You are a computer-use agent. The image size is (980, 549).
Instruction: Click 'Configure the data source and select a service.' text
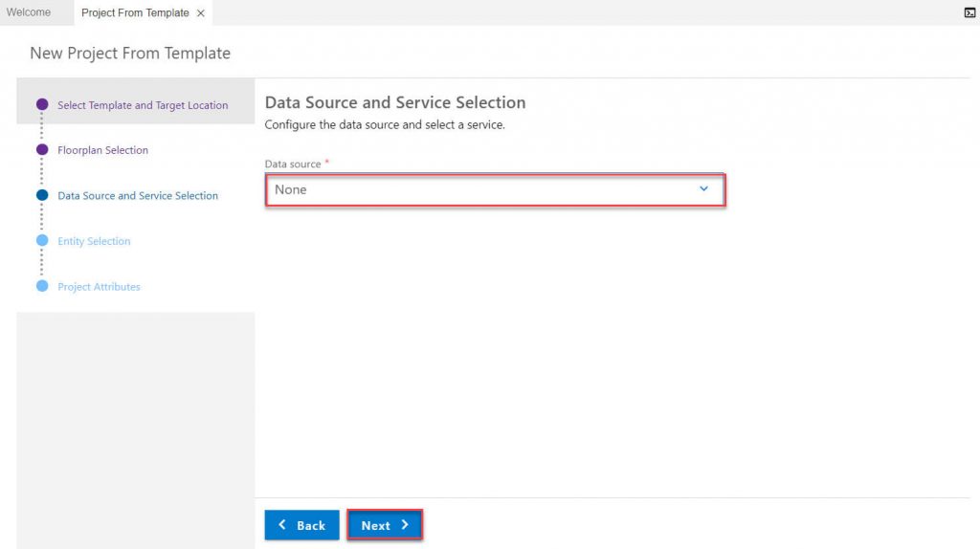click(385, 125)
